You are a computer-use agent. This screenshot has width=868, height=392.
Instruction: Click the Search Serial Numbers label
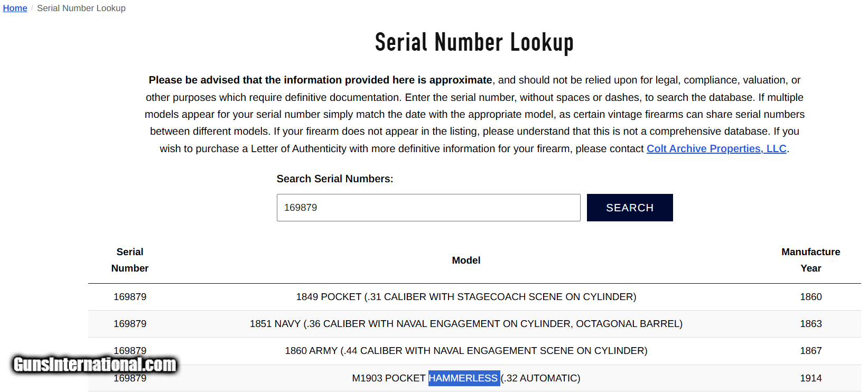pyautogui.click(x=334, y=179)
